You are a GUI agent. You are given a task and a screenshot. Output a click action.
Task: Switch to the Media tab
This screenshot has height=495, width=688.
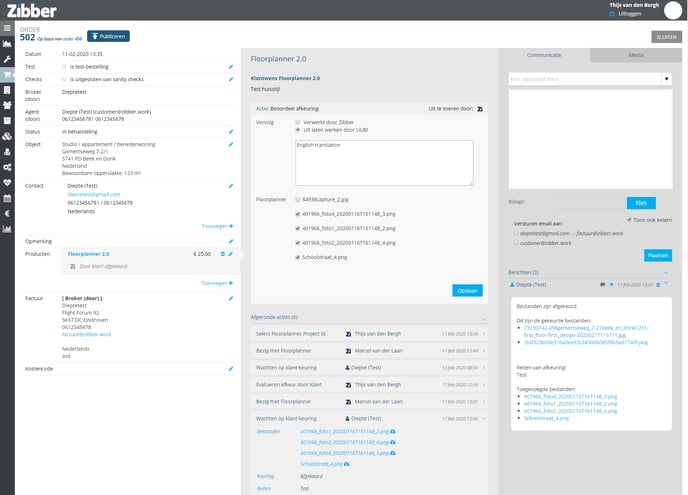[x=635, y=54]
